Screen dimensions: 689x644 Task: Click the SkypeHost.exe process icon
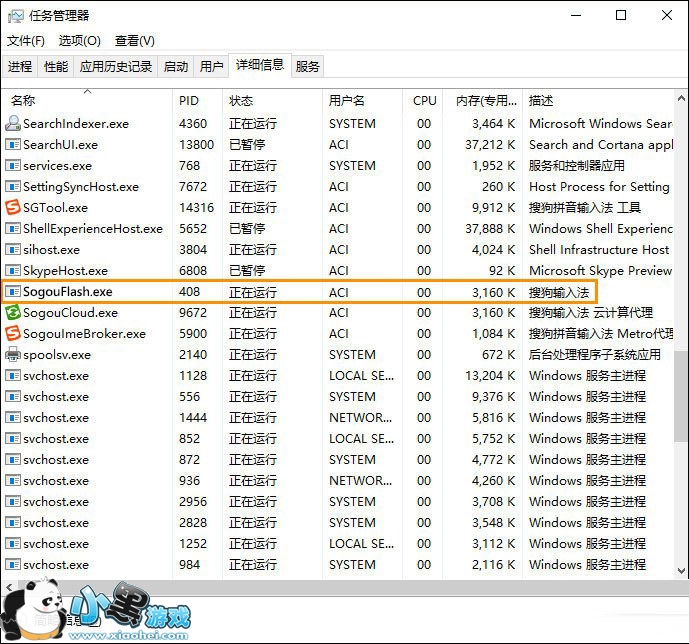(13, 271)
